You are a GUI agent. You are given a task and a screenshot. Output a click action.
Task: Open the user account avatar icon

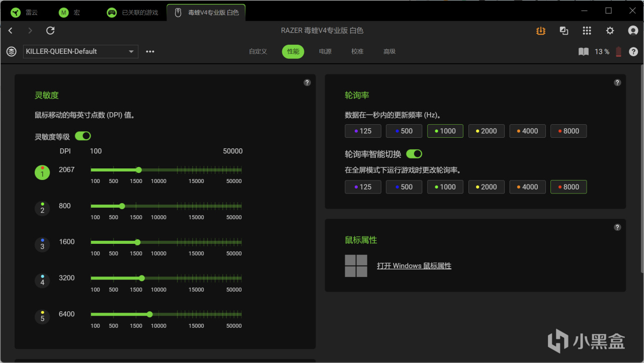click(x=633, y=31)
